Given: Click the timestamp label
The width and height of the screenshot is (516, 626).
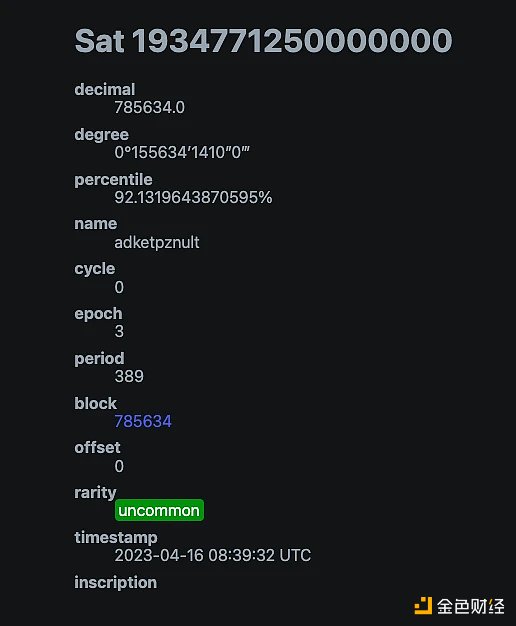Looking at the screenshot, I should tap(116, 537).
